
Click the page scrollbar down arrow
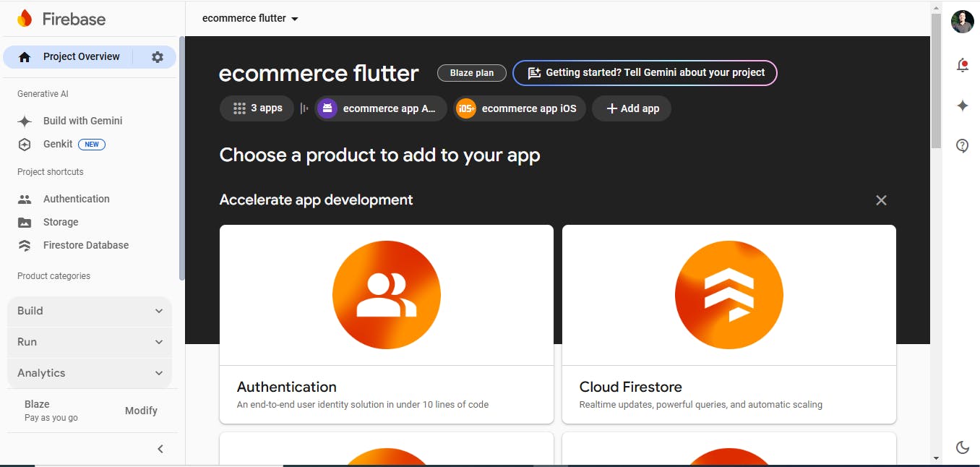click(936, 458)
